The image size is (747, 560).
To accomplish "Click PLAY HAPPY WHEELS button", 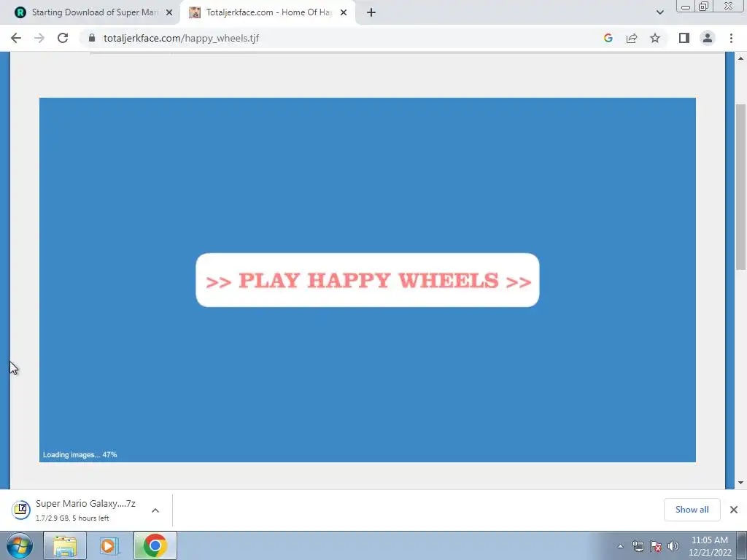I will click(x=368, y=280).
